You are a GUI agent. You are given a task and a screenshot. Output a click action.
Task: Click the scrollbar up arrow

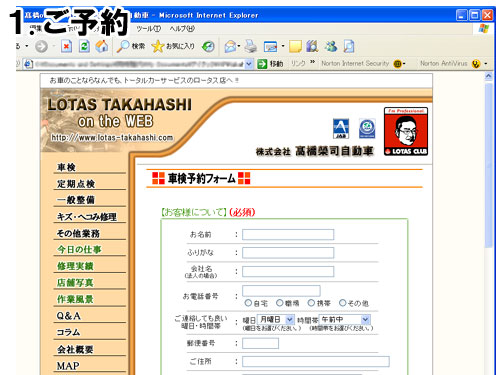489,76
